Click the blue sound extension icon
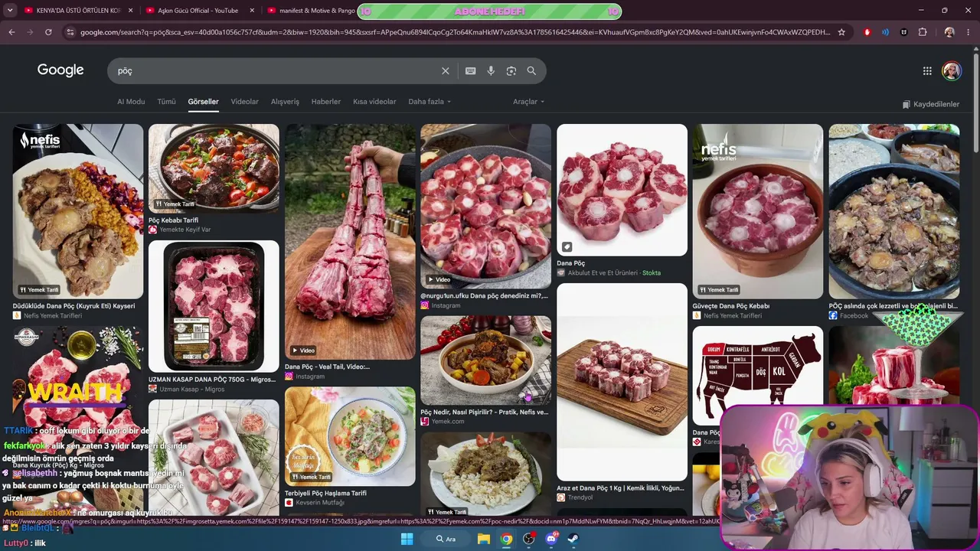The image size is (980, 551). tap(885, 32)
